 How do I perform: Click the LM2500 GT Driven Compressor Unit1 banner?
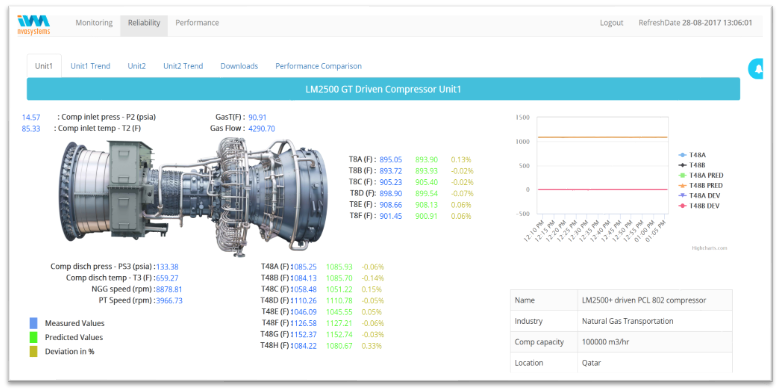383,89
